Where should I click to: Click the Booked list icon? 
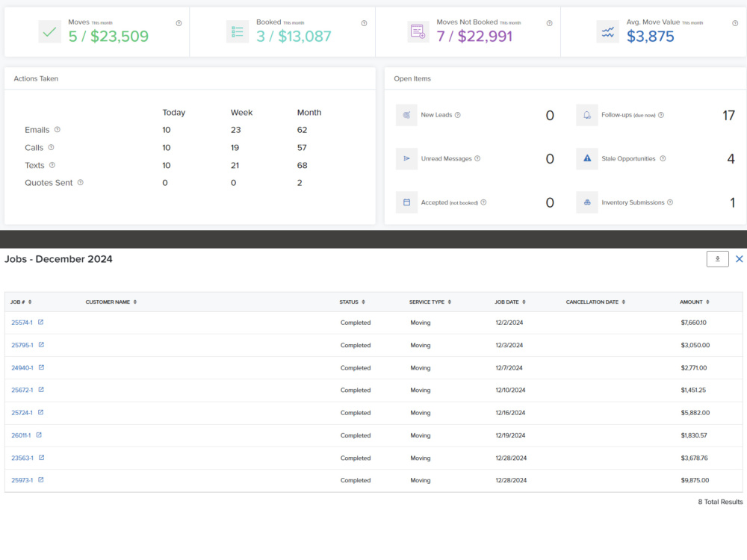coord(238,32)
